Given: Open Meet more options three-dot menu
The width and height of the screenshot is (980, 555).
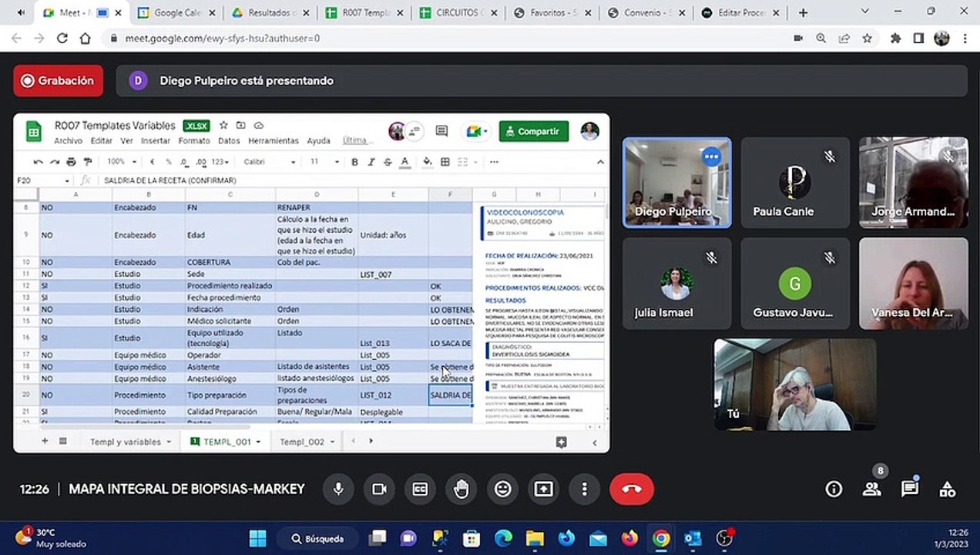Looking at the screenshot, I should [x=585, y=489].
